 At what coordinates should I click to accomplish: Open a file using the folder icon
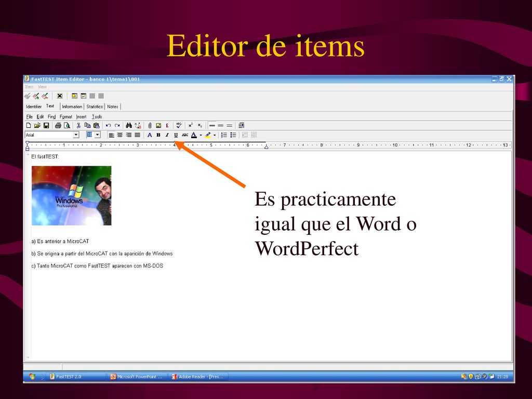tap(37, 126)
